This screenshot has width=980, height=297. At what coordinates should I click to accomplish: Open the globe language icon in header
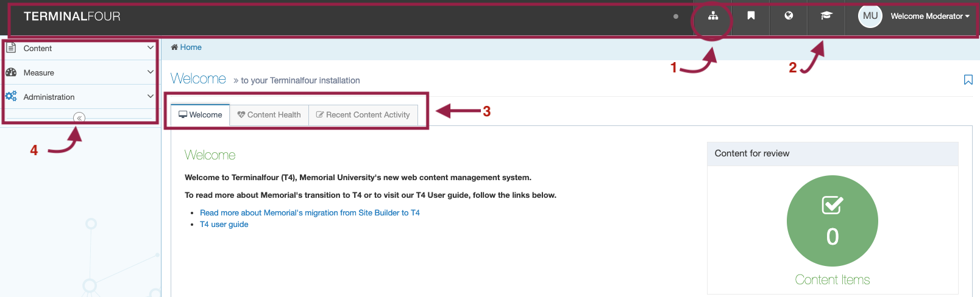pos(789,16)
